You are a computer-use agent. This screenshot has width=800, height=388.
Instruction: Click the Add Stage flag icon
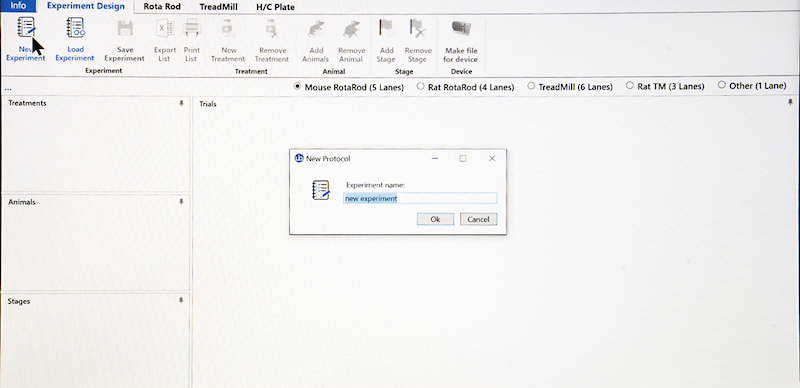(386, 29)
